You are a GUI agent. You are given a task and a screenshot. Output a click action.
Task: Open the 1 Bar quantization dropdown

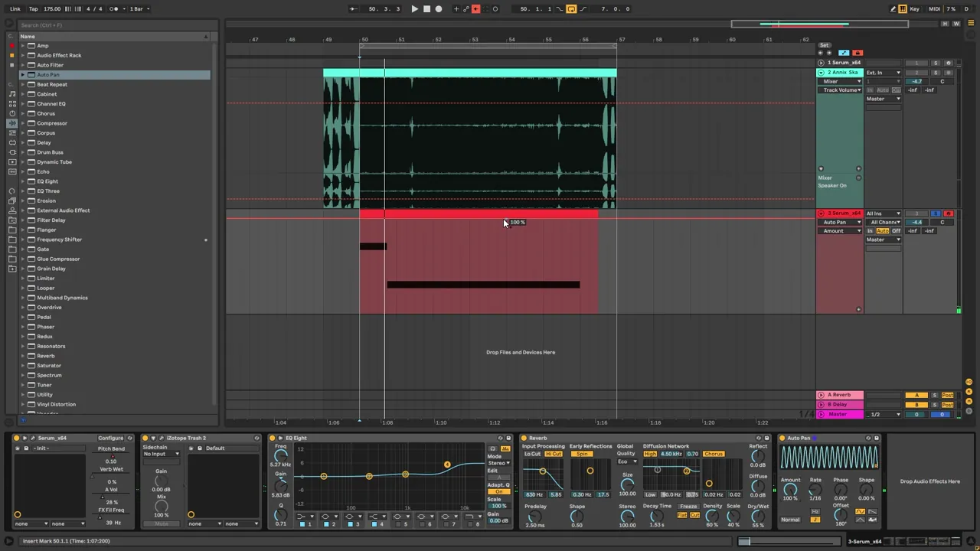(139, 9)
